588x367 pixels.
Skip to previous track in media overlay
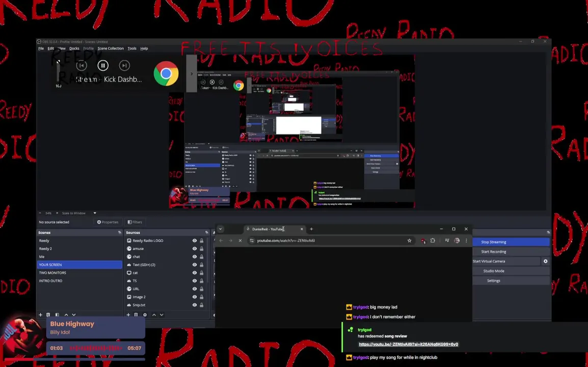[82, 66]
